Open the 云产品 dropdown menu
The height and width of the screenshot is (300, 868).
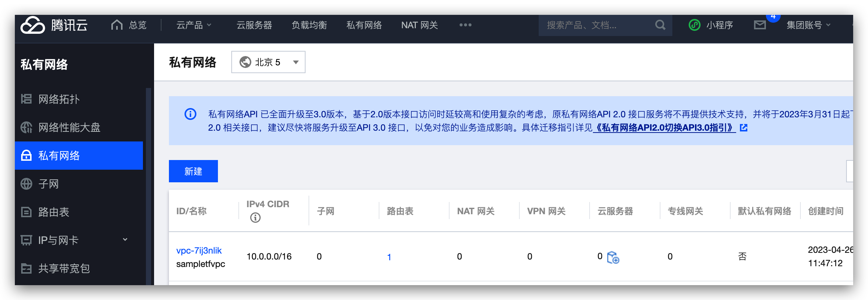click(x=193, y=25)
